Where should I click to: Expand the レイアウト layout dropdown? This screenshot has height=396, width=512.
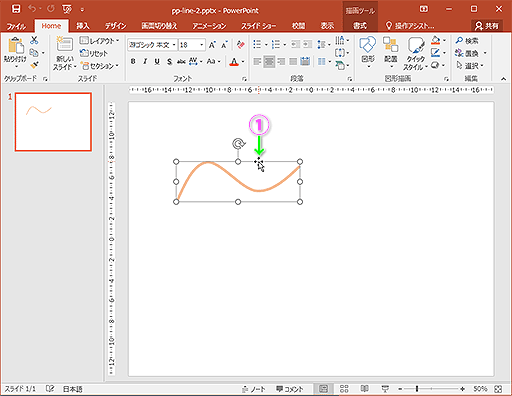(117, 41)
